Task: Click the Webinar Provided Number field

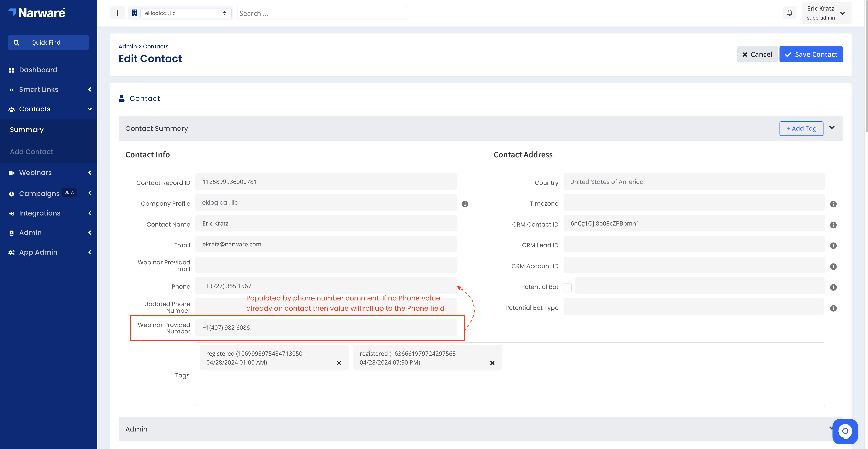Action: [326, 328]
